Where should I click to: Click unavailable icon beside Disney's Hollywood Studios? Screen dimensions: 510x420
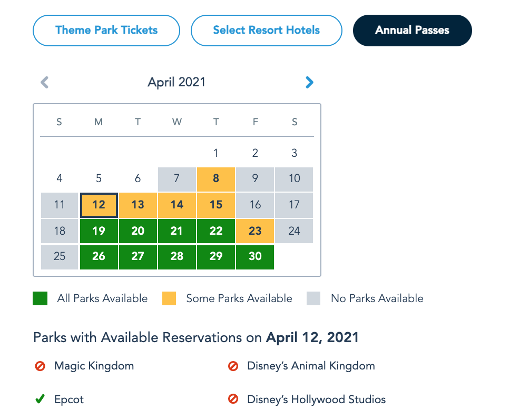(233, 399)
